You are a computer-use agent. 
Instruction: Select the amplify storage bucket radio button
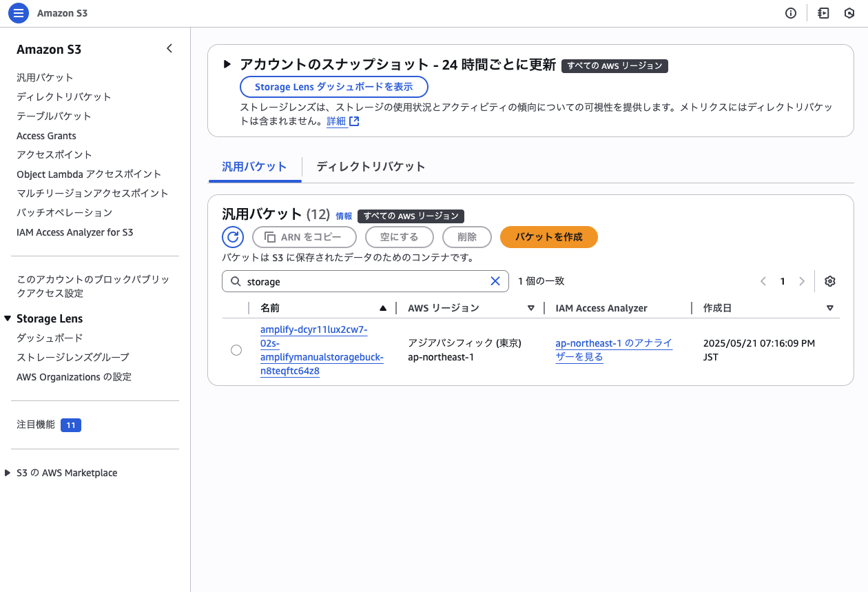coord(236,350)
